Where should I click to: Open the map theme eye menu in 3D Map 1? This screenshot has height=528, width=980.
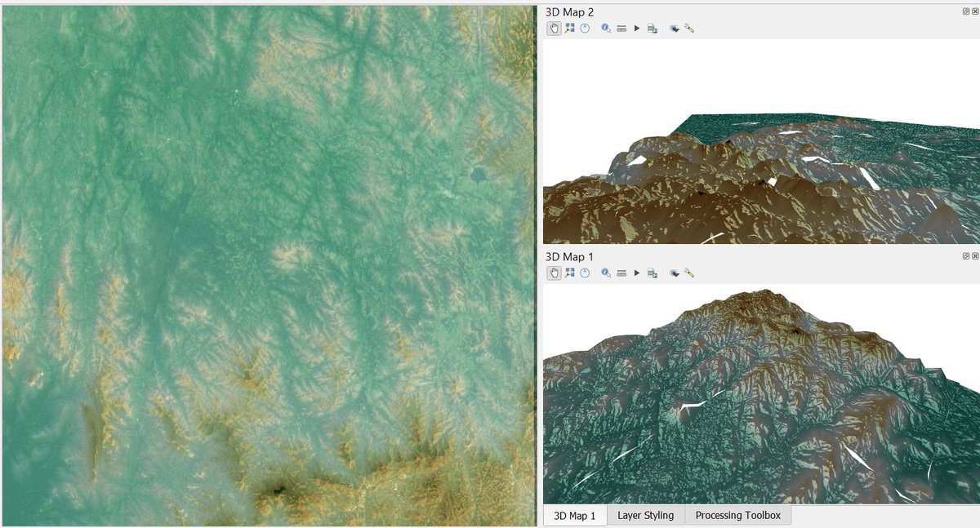click(674, 273)
